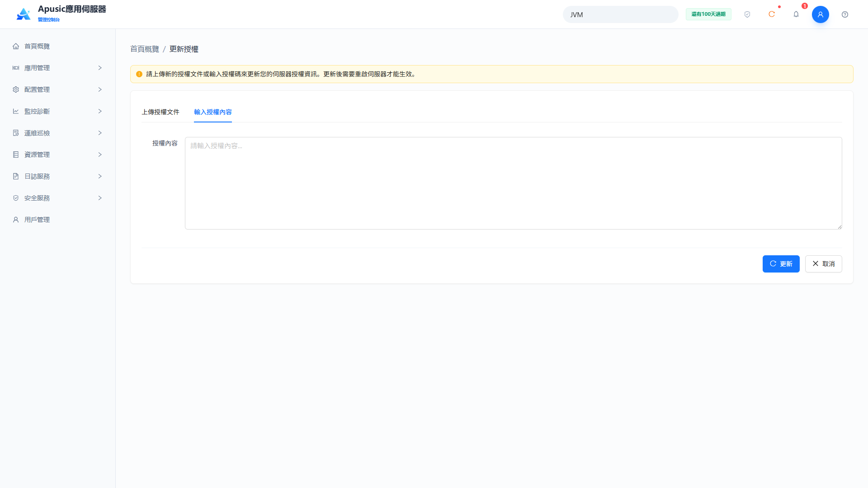The height and width of the screenshot is (488, 868).
Task: Click the gear icon for 配置管理
Action: pos(16,89)
